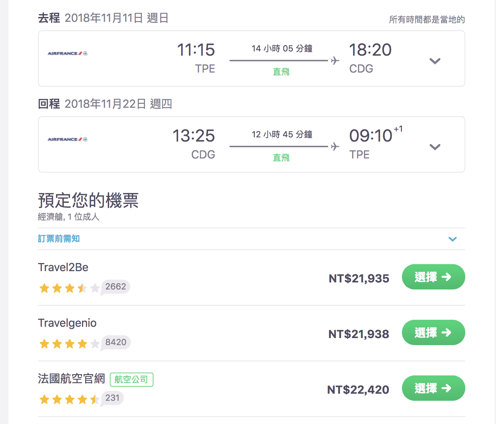Image resolution: width=504 pixels, height=424 pixels.
Task: Click the 直飛 label on outbound flight
Action: (281, 72)
